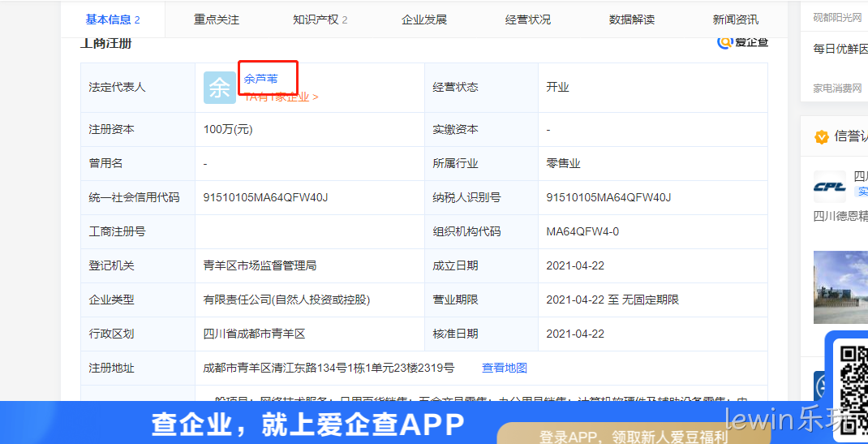Image resolution: width=868 pixels, height=444 pixels.
Task: Open the 数据解读 tab
Action: tap(632, 20)
